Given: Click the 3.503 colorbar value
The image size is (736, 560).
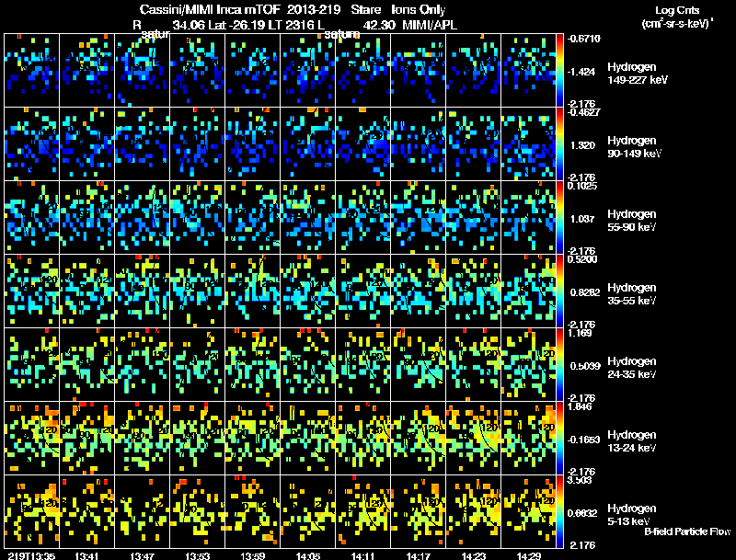Looking at the screenshot, I should pos(580,480).
